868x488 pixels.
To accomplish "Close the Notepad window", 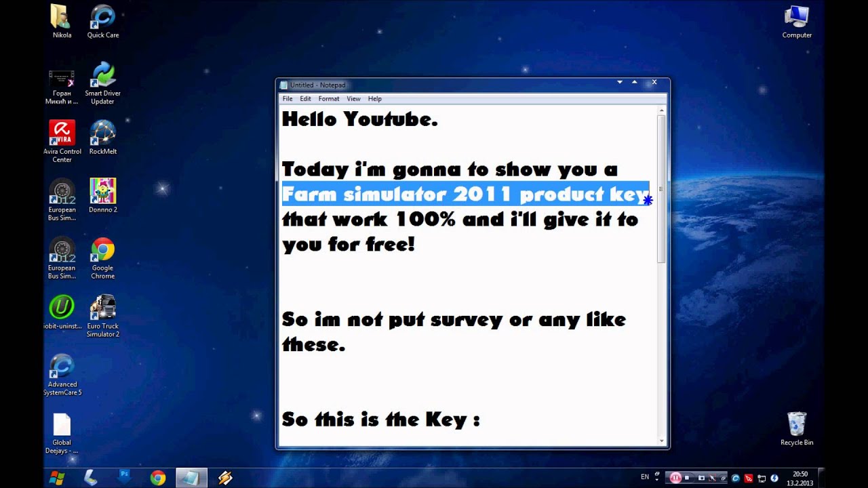I will pos(654,82).
